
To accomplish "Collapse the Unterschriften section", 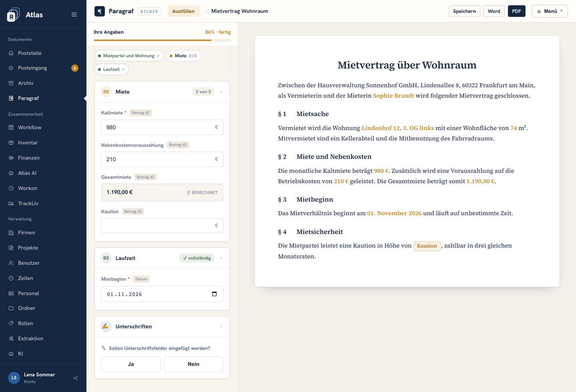I will (221, 327).
